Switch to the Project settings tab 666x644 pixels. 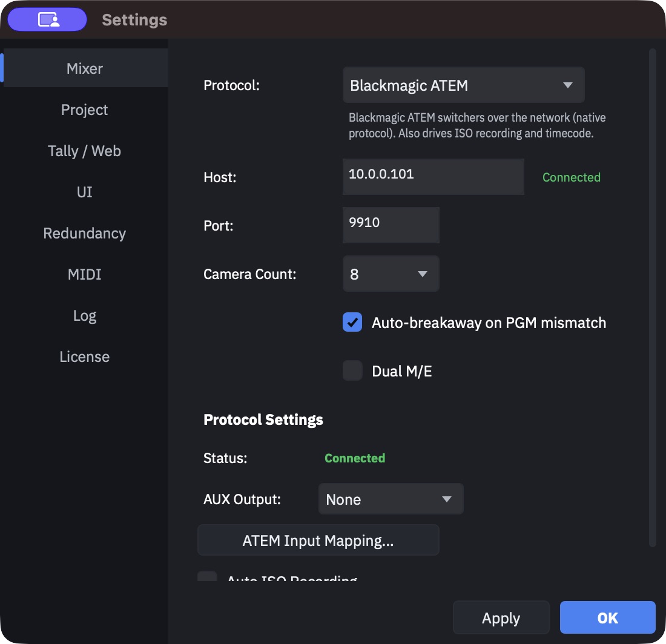[x=85, y=110]
